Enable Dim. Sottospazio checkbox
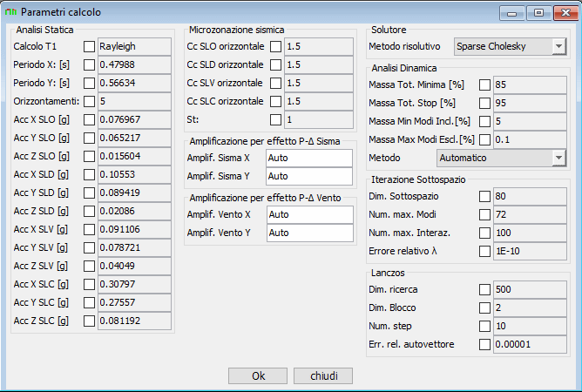Image resolution: width=582 pixels, height=392 pixels. (x=484, y=196)
